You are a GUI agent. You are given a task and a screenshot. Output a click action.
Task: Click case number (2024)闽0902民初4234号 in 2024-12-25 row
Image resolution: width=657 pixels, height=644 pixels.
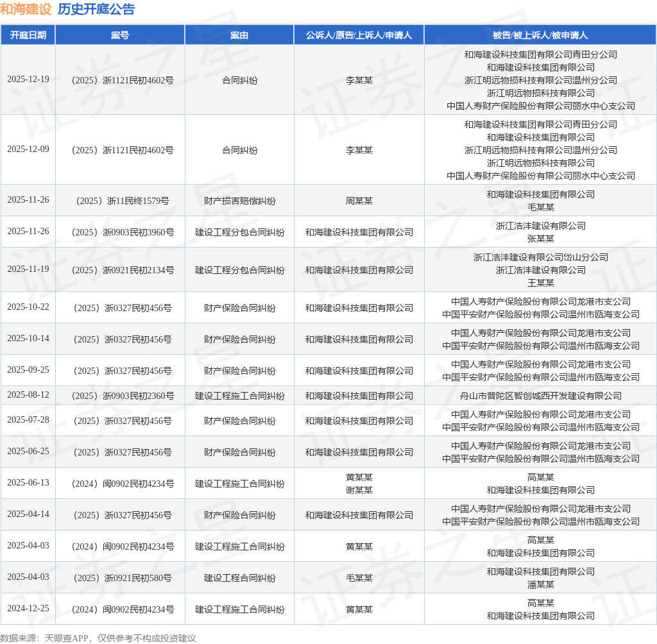(x=123, y=609)
